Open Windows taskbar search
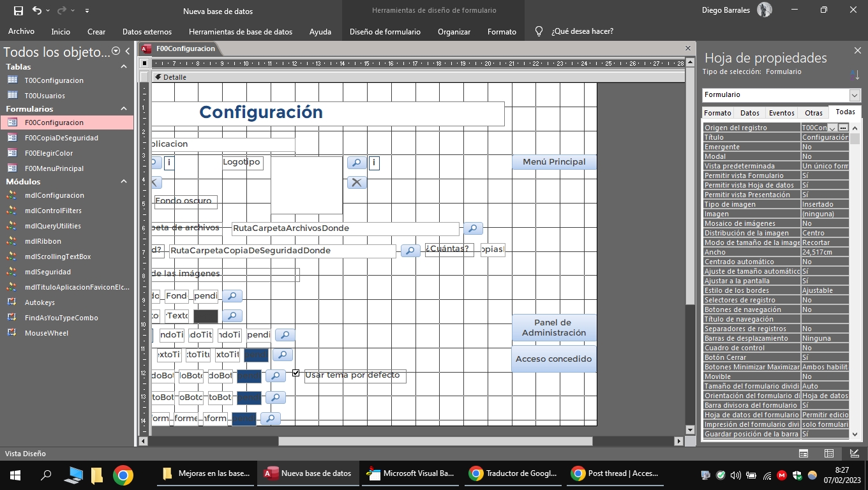 click(x=46, y=474)
